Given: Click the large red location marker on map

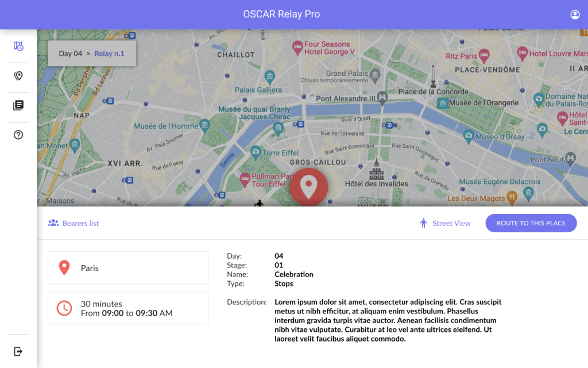Looking at the screenshot, I should point(308,187).
